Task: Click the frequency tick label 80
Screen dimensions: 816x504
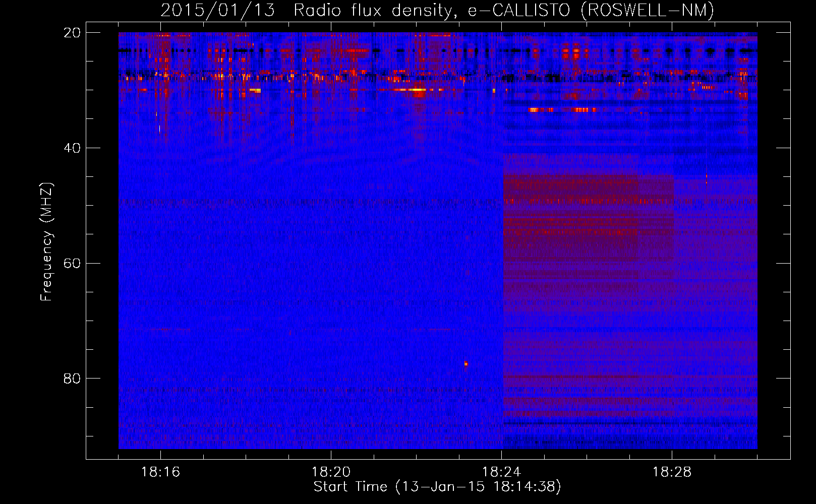Action: pyautogui.click(x=72, y=379)
